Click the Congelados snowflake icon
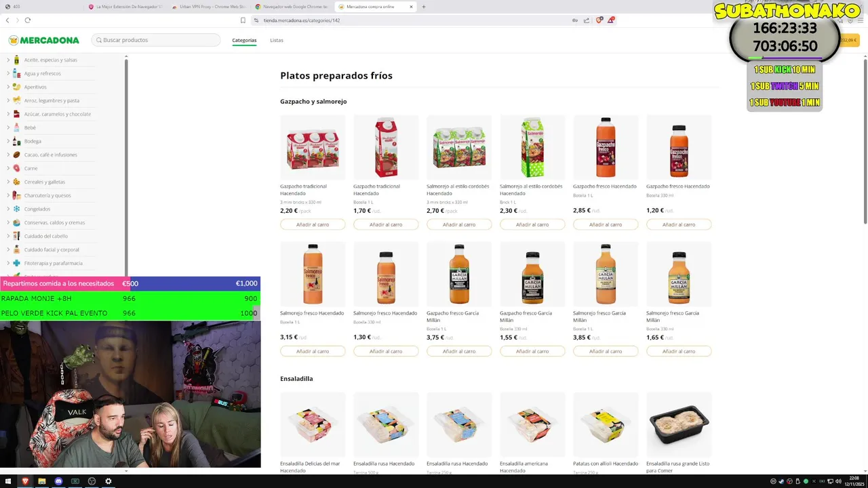868x488 pixels. pos(16,209)
